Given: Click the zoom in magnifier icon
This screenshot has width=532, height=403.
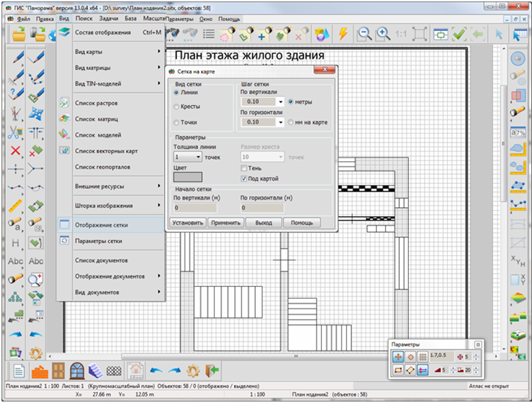Looking at the screenshot, I should point(383,34).
